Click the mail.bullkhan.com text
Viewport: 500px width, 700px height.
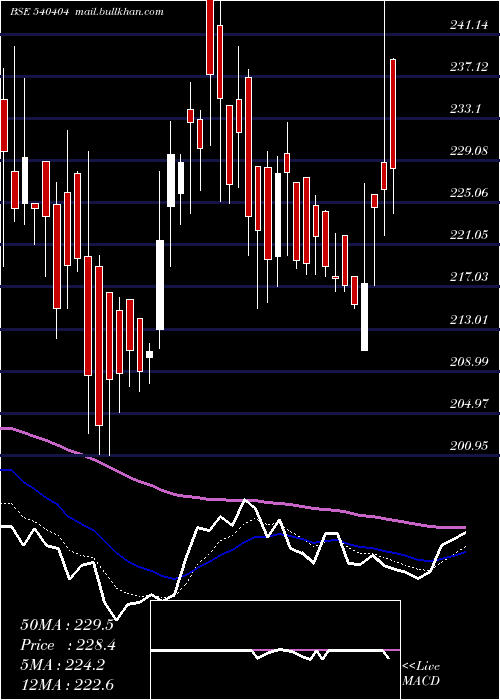[x=119, y=12]
